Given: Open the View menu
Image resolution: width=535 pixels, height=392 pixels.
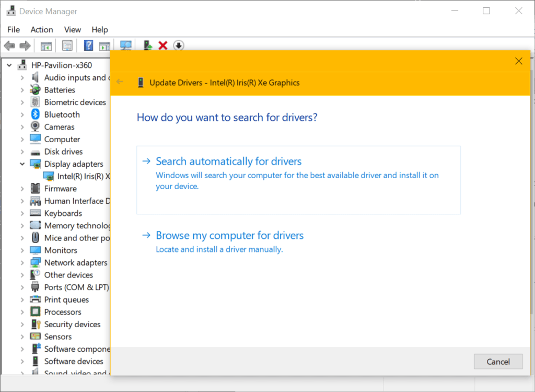Looking at the screenshot, I should [72, 30].
